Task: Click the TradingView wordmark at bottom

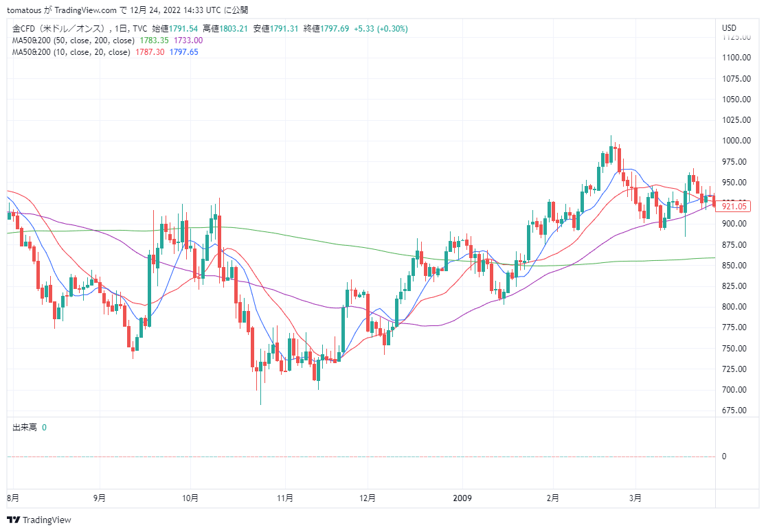Action: tap(47, 520)
